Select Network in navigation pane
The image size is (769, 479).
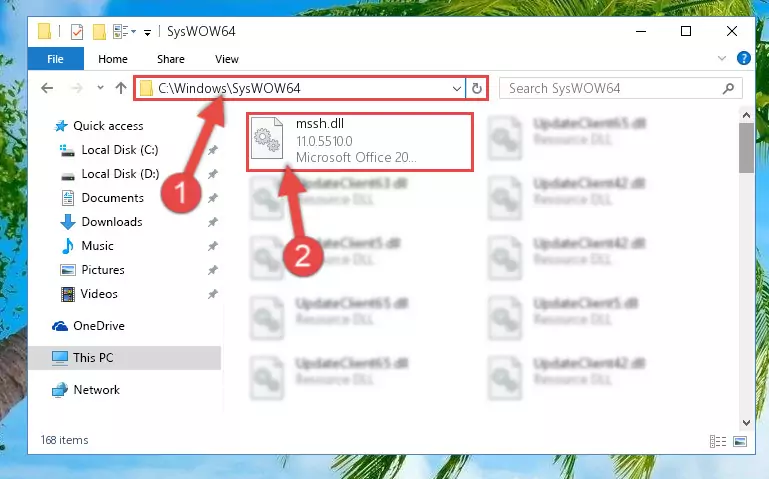[86, 390]
